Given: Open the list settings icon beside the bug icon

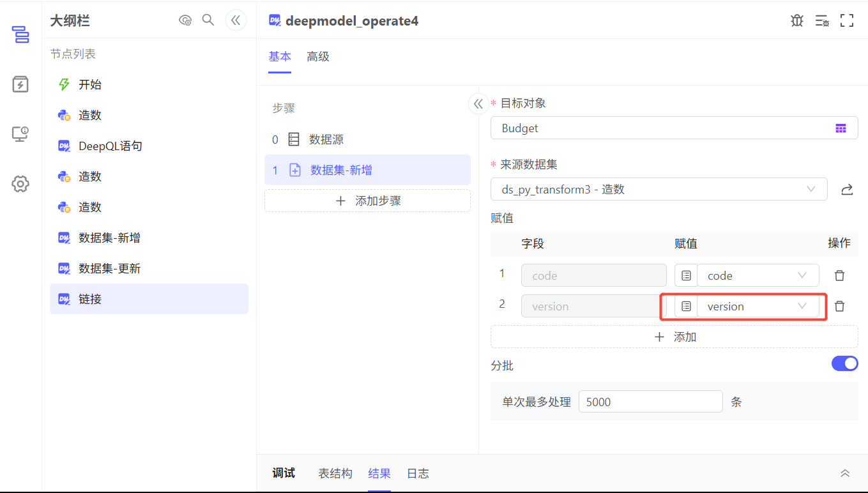Looking at the screenshot, I should tap(822, 20).
